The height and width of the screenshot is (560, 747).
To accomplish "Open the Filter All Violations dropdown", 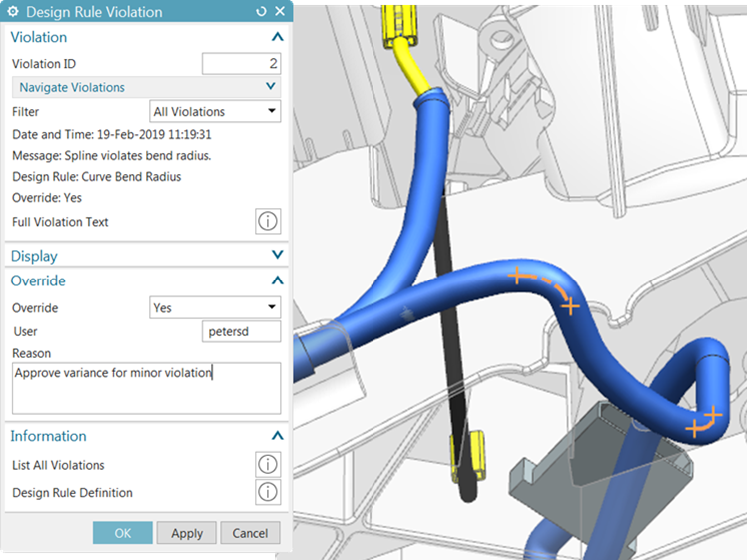I will (215, 111).
